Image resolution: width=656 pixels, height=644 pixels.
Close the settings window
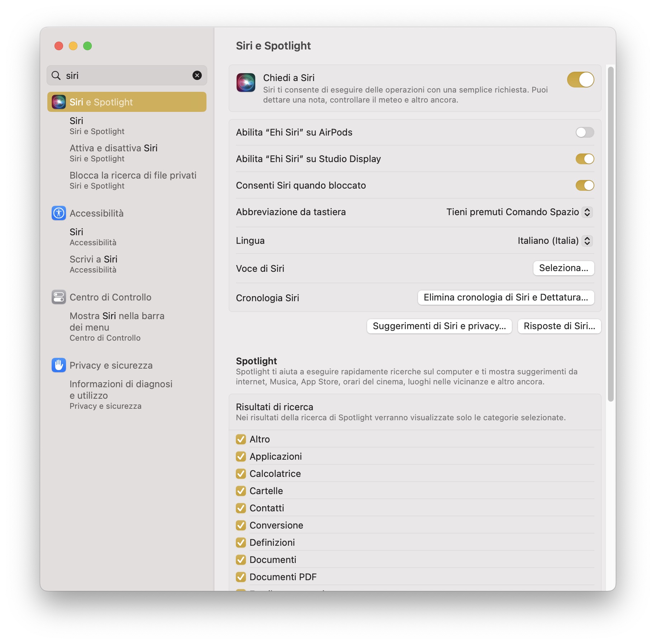coord(59,46)
